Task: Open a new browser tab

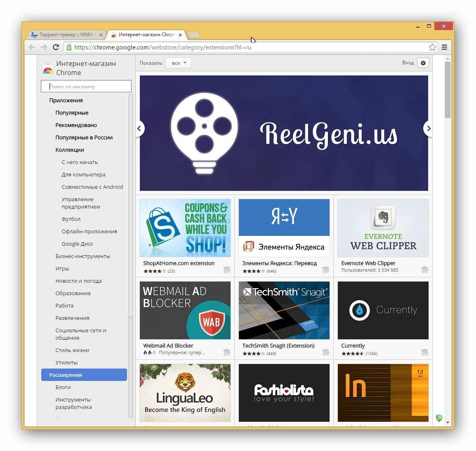Action: coord(194,35)
